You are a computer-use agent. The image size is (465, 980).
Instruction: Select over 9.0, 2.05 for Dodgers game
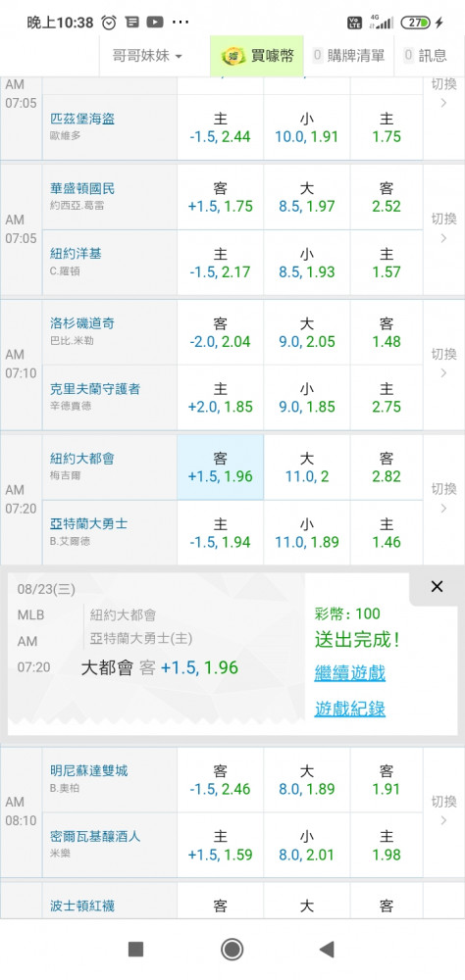click(x=307, y=332)
